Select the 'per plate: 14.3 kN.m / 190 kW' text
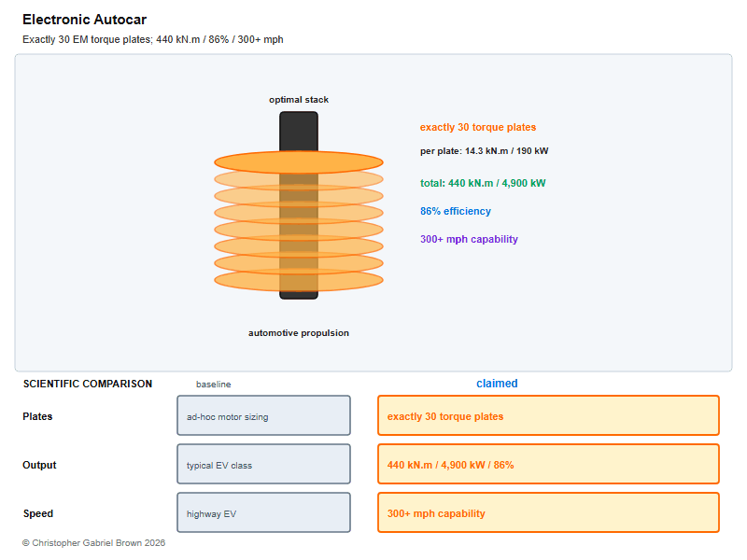The height and width of the screenshot is (560, 747). click(484, 151)
